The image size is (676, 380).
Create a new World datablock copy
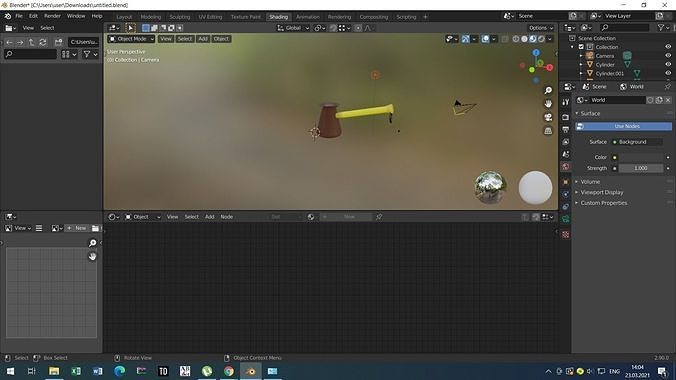(x=659, y=100)
